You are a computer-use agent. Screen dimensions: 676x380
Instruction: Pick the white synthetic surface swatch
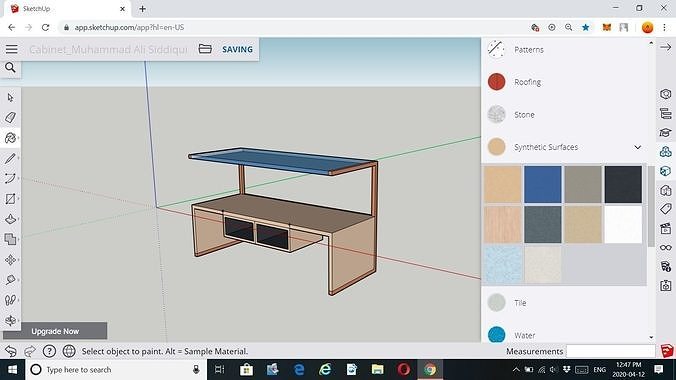pos(623,224)
